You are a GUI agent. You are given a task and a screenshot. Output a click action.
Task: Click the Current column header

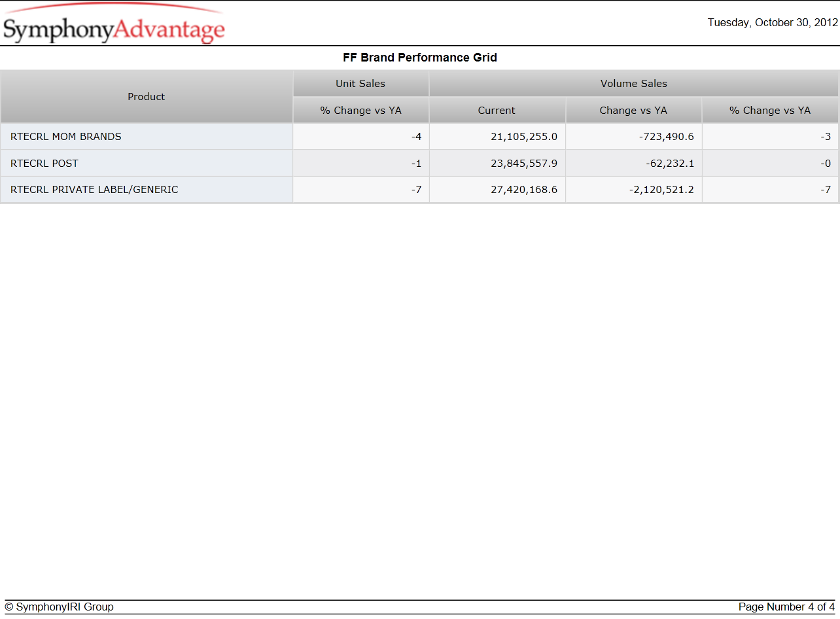(x=497, y=111)
